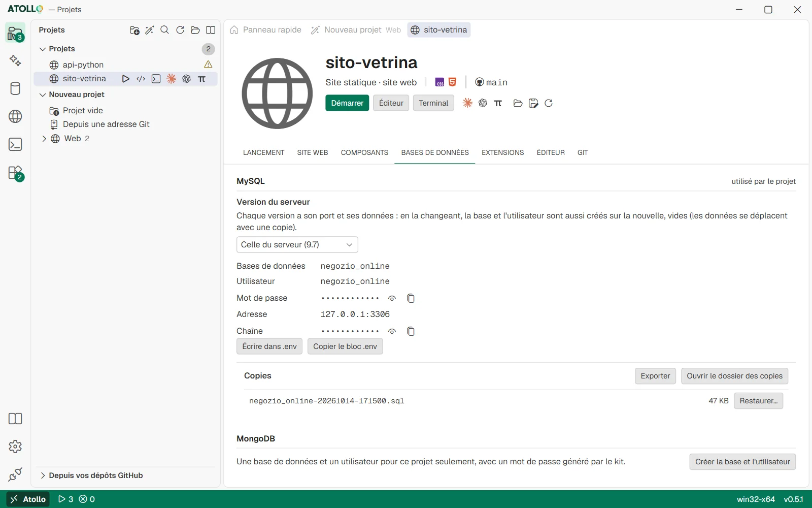Click the magic wand icon in Projets panel
Image resolution: width=812 pixels, height=508 pixels.
150,30
